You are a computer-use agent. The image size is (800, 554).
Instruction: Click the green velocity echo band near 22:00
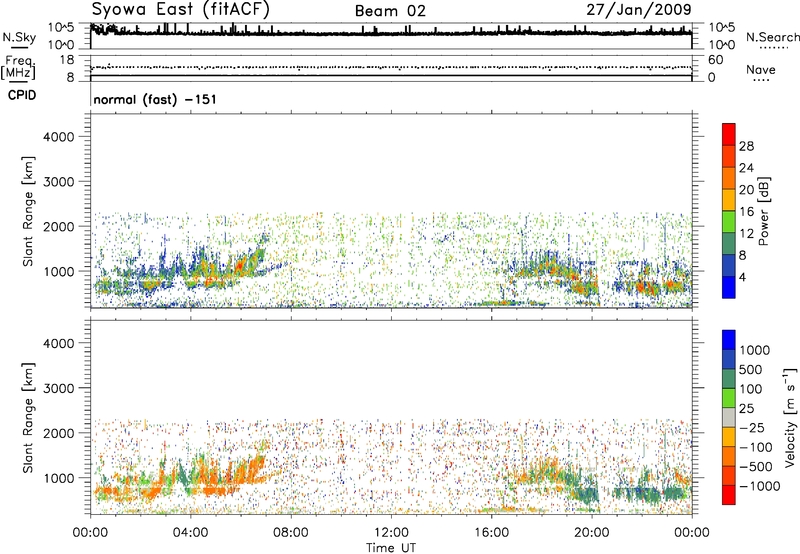coord(648,493)
